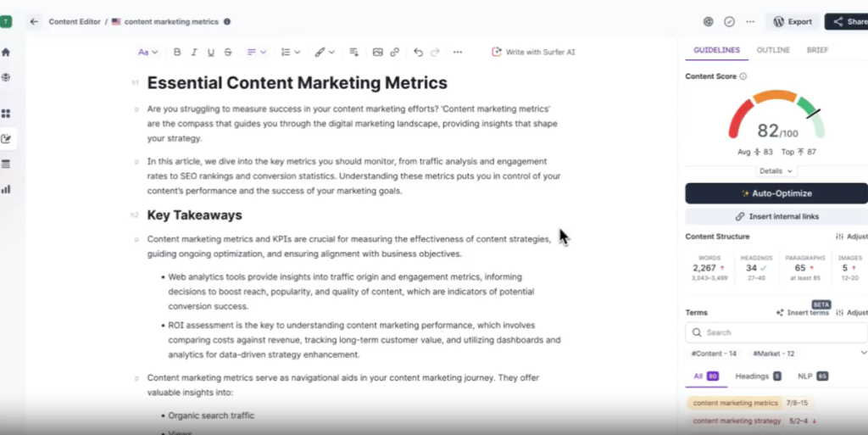Expand the term tags chevron
Image resolution: width=868 pixels, height=435 pixels.
(864, 353)
